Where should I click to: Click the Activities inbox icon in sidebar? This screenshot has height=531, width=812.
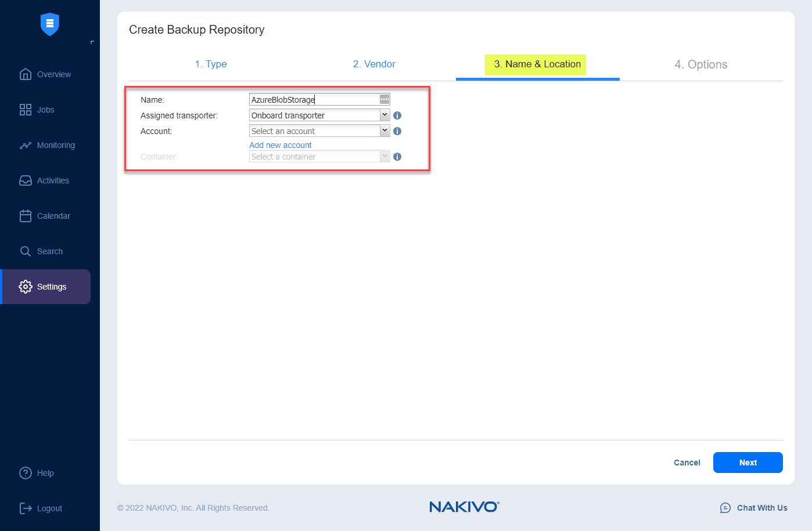[x=26, y=180]
